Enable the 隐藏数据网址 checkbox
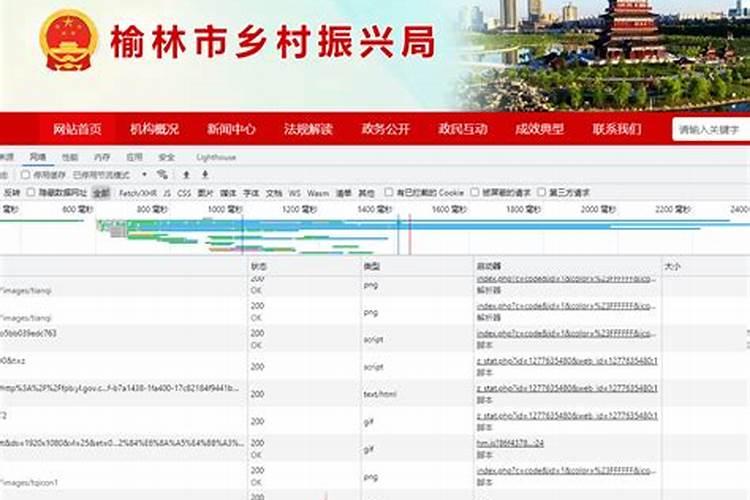Image resolution: width=750 pixels, height=500 pixels. pos(31,192)
